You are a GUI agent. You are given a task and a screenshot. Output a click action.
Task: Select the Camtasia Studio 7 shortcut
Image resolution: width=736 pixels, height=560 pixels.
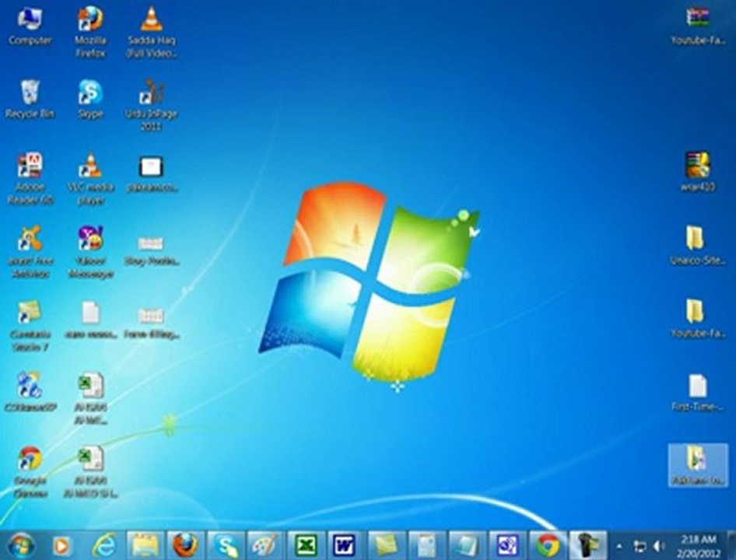tap(30, 326)
